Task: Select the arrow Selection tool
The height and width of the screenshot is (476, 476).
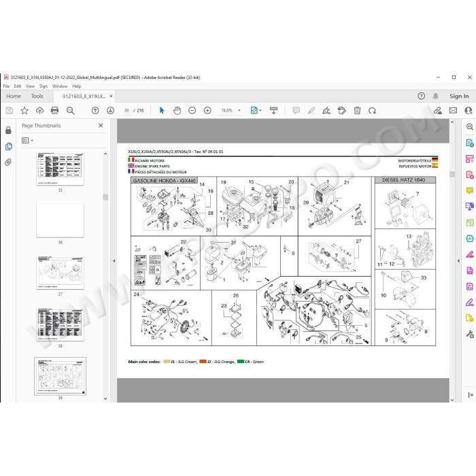Action: (162, 110)
